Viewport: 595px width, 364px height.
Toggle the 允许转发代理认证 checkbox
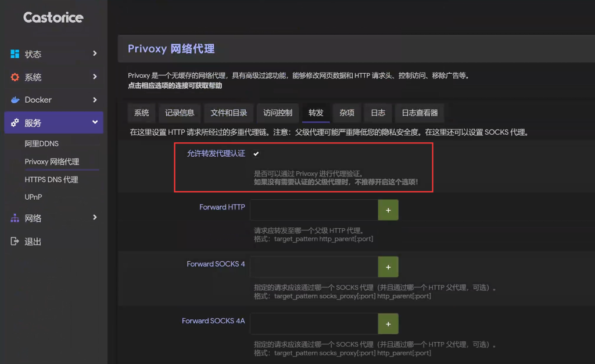[x=256, y=154]
